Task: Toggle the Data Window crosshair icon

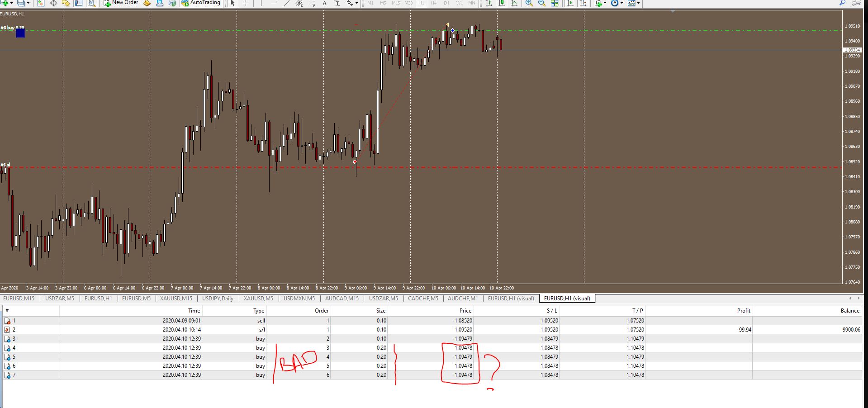Action: click(53, 3)
